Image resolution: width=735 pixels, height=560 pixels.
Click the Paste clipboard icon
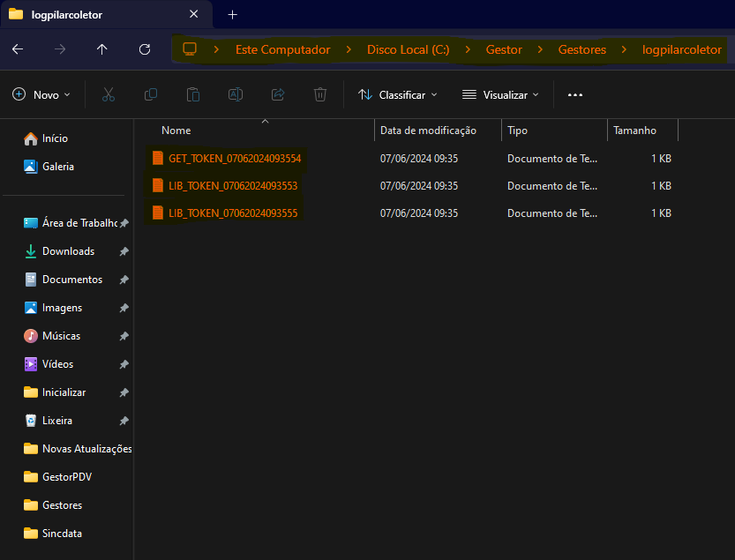[193, 94]
